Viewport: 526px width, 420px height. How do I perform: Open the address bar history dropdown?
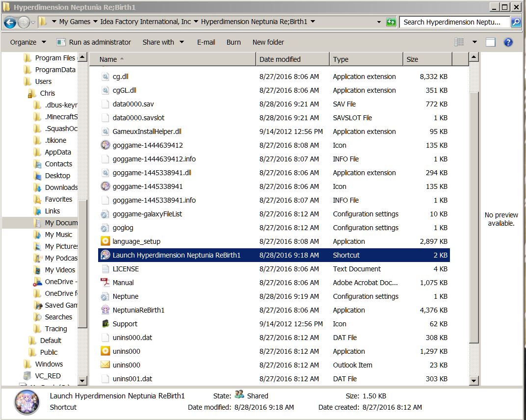tap(379, 22)
